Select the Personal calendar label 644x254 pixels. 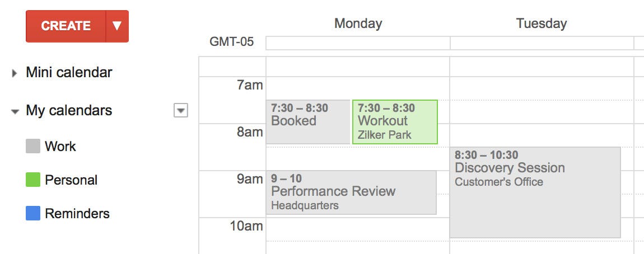click(x=71, y=180)
